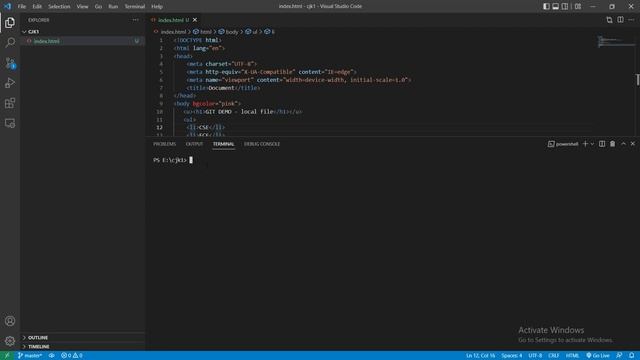
Task: Open the Run menu
Action: click(113, 6)
